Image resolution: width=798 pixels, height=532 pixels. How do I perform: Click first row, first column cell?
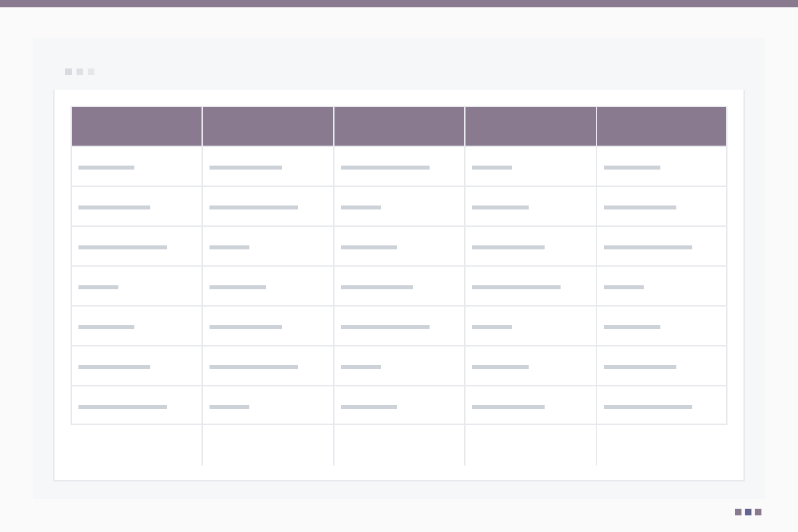tap(136, 166)
